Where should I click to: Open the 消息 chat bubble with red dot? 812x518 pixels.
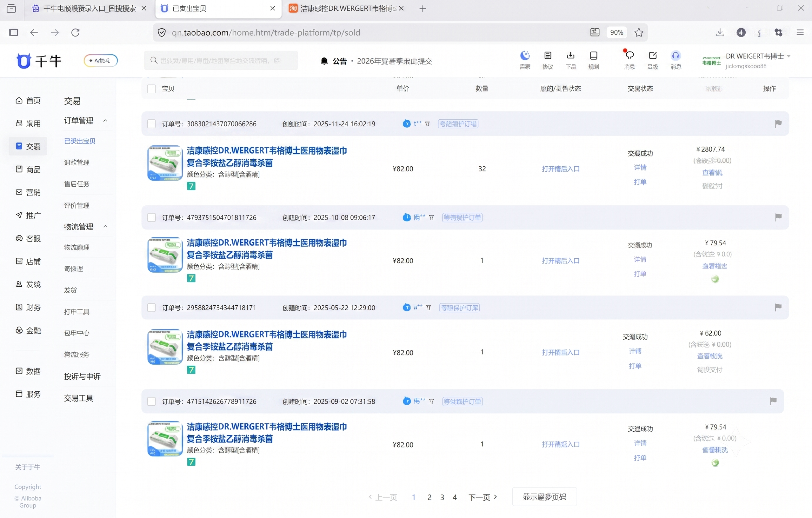click(629, 55)
